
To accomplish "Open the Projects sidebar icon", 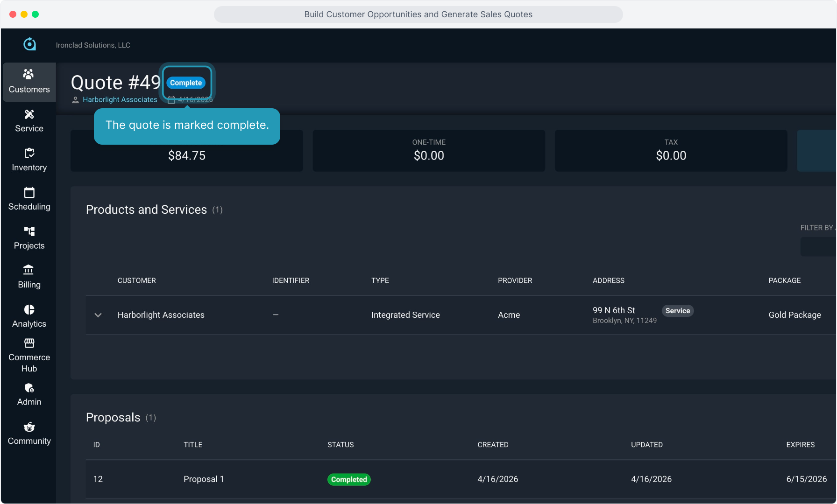I will coord(29,231).
